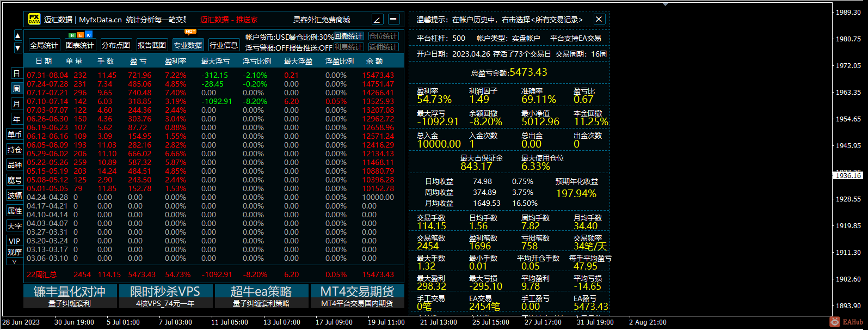The height and width of the screenshot is (330, 868).
Task: Open the 图表统计 tab
Action: [x=80, y=45]
